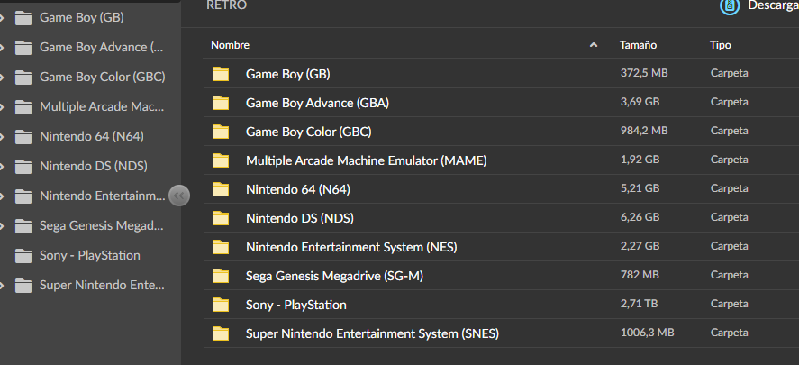Click the Descarga label at top right
This screenshot has width=799, height=365.
773,6
